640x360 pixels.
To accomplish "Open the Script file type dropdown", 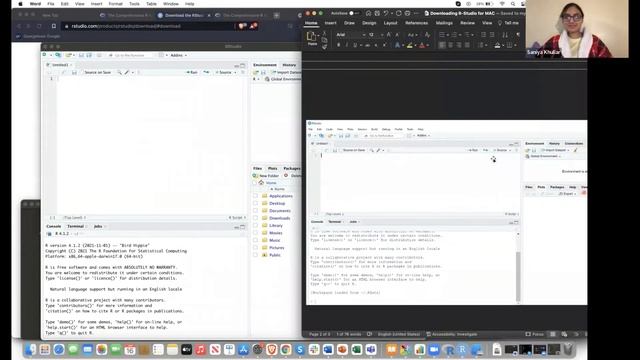I will pyautogui.click(x=237, y=218).
